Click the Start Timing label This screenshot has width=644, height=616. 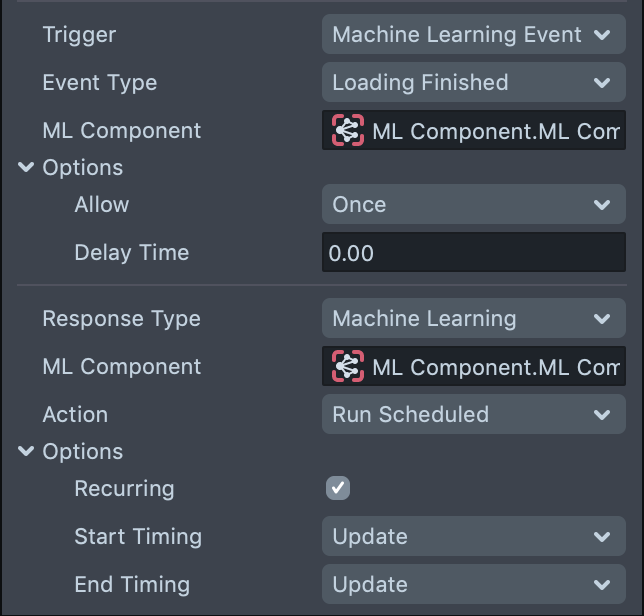point(137,537)
